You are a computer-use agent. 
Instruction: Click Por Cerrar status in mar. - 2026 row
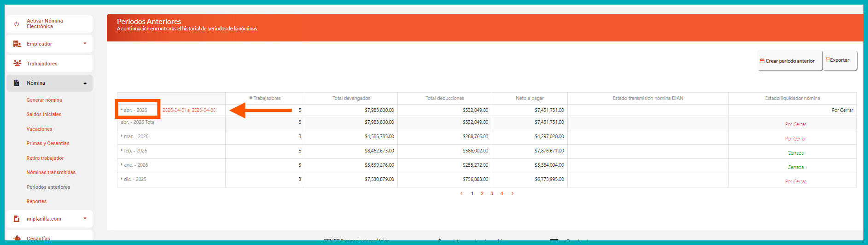[x=796, y=139]
